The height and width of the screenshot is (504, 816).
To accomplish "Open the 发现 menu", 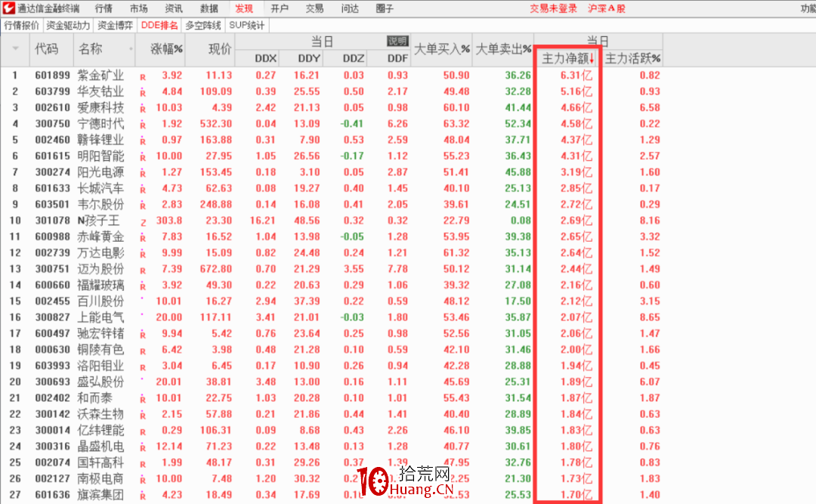I will click(243, 8).
